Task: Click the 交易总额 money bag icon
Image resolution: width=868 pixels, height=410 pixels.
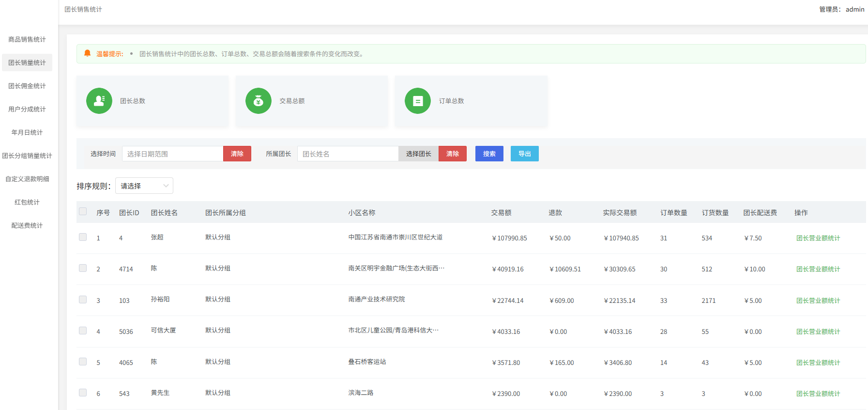Action: 259,101
